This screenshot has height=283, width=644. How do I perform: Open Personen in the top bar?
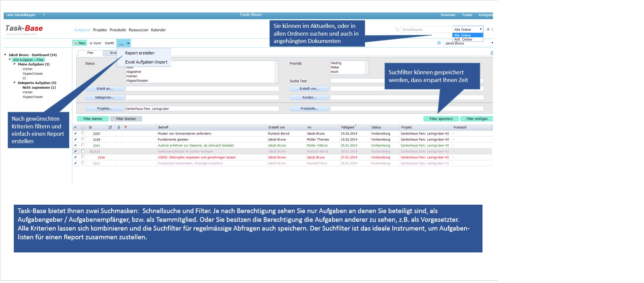[x=448, y=15]
